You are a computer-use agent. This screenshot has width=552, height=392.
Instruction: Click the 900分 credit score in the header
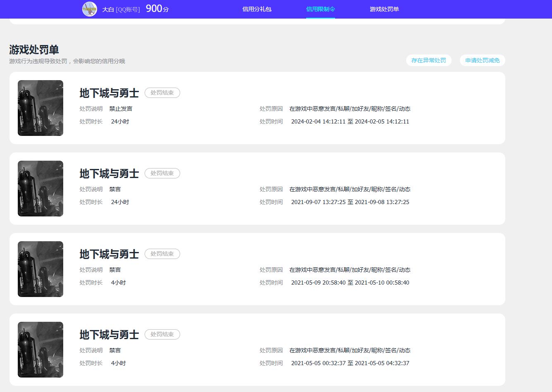(157, 9)
